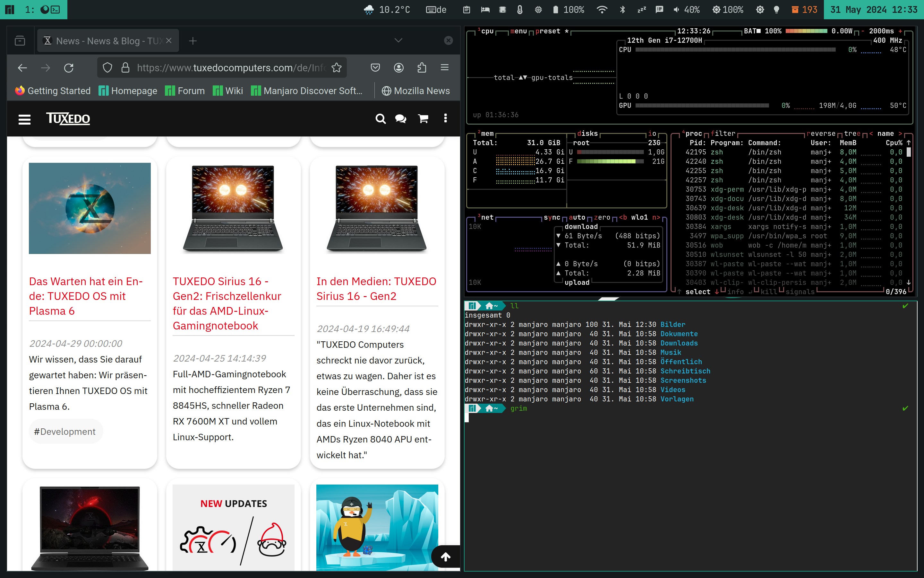Click btop 'signals' option
The image size is (924, 578).
(x=800, y=292)
